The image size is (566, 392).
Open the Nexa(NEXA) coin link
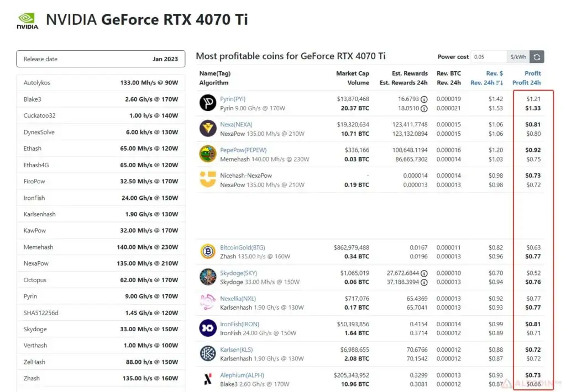tap(236, 124)
